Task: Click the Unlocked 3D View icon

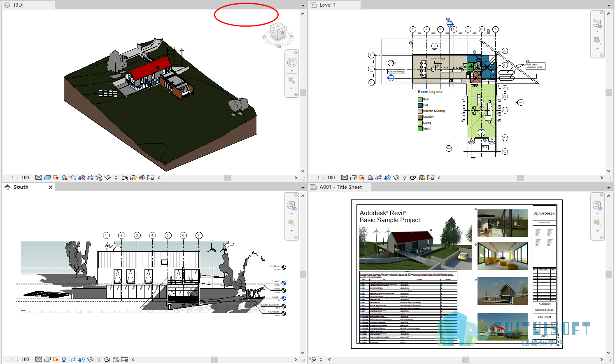Action: click(x=99, y=178)
